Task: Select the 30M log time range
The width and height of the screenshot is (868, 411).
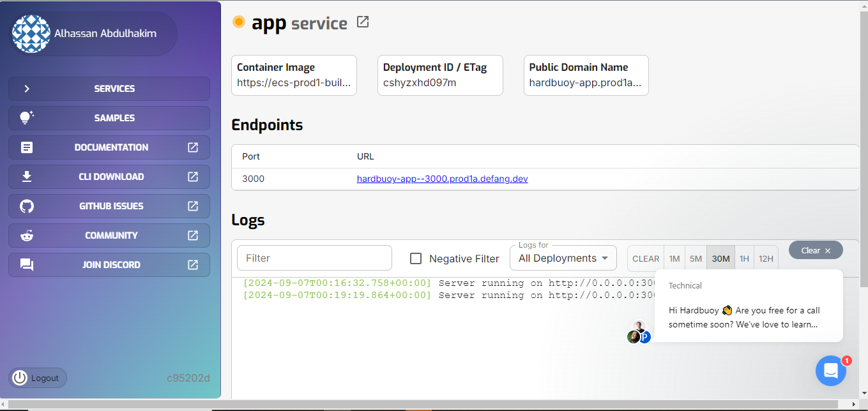Action: 720,258
